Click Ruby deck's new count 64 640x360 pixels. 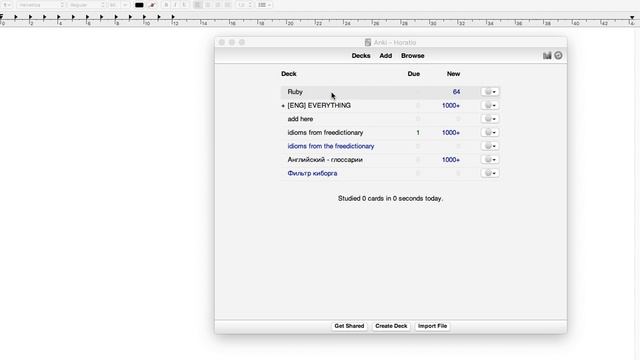(x=456, y=92)
